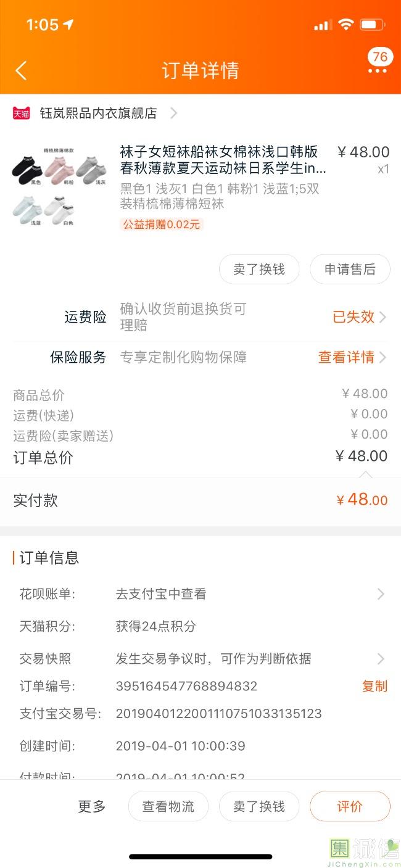Screen dimensions: 401x868
Task: Expand the 交易快照 row chevron
Action: (381, 659)
